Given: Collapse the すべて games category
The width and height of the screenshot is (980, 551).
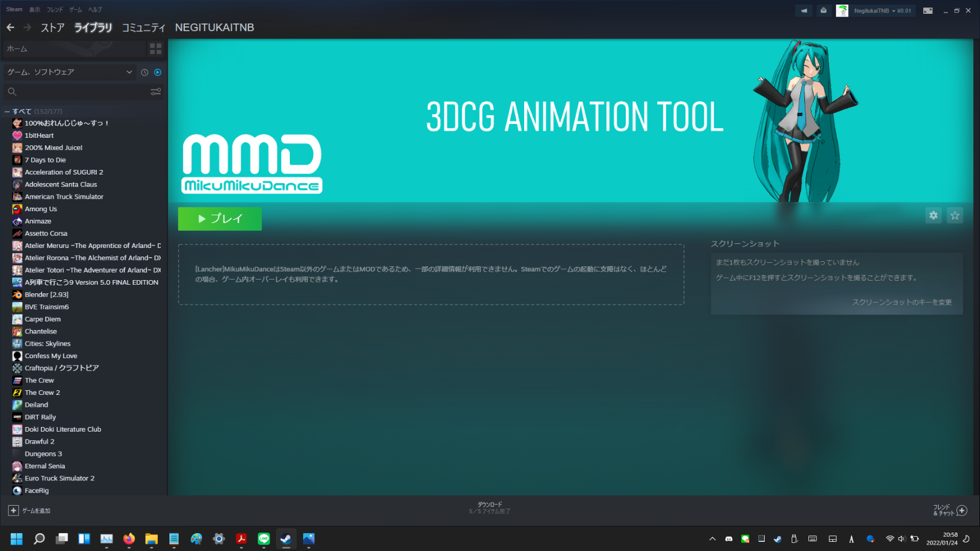Looking at the screenshot, I should [7, 111].
